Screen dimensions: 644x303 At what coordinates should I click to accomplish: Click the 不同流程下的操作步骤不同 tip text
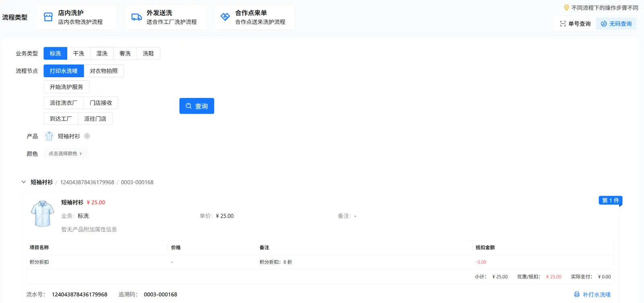pyautogui.click(x=605, y=8)
